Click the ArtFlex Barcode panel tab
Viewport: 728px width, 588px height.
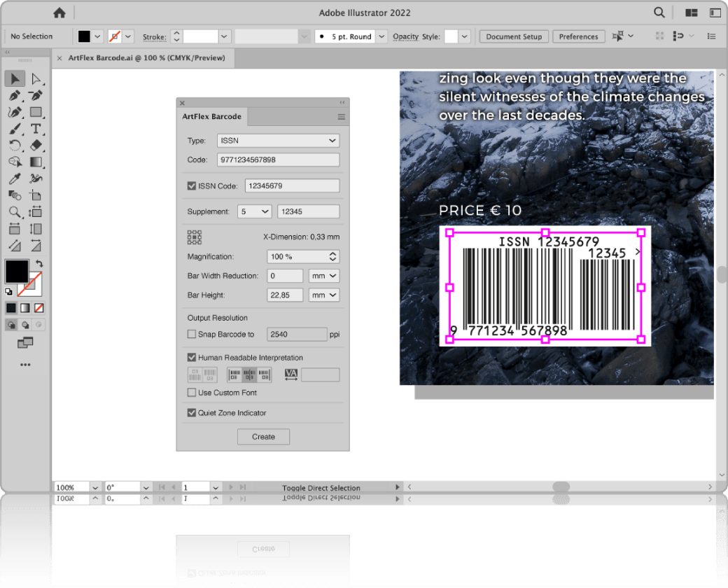coord(211,117)
